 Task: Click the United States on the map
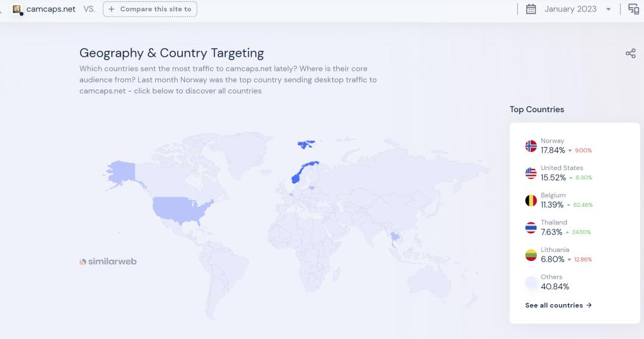pyautogui.click(x=180, y=208)
